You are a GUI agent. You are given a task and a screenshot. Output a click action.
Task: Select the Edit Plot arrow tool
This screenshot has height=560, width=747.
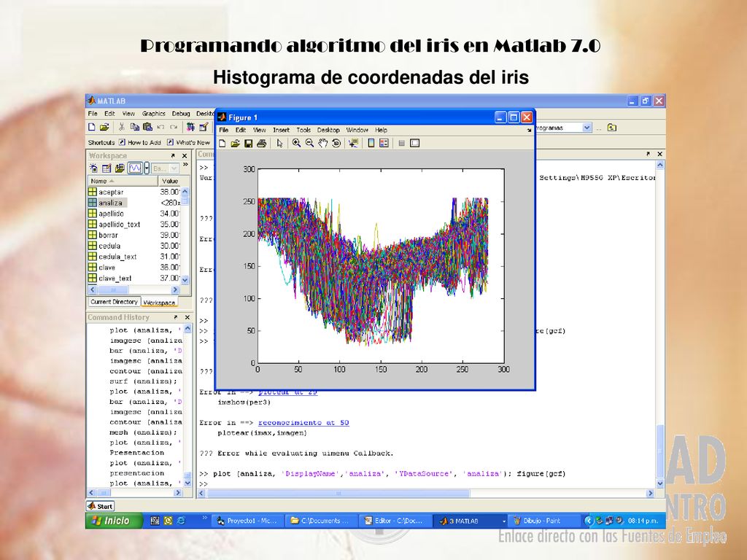tap(279, 144)
